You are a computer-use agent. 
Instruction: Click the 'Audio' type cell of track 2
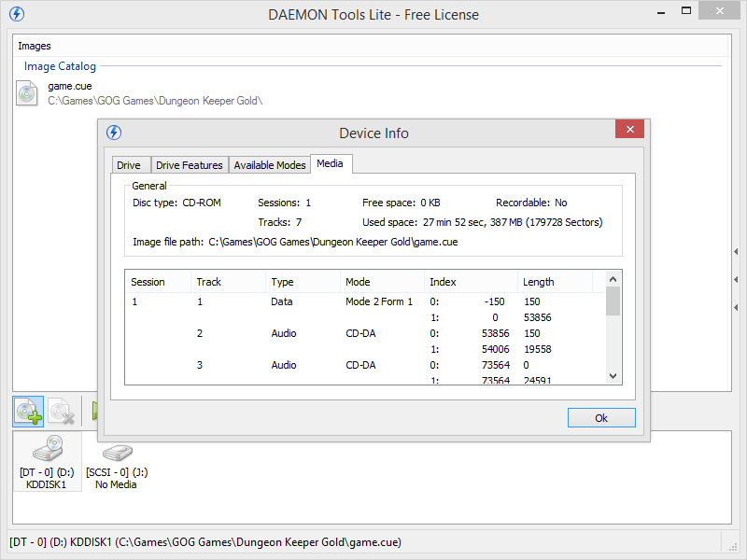point(284,333)
